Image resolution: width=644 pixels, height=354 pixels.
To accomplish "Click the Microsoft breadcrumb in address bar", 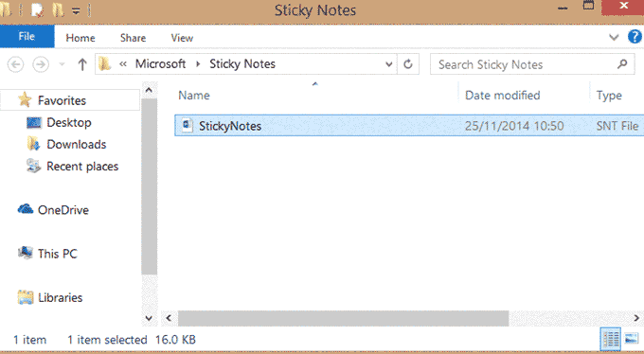I will 161,64.
